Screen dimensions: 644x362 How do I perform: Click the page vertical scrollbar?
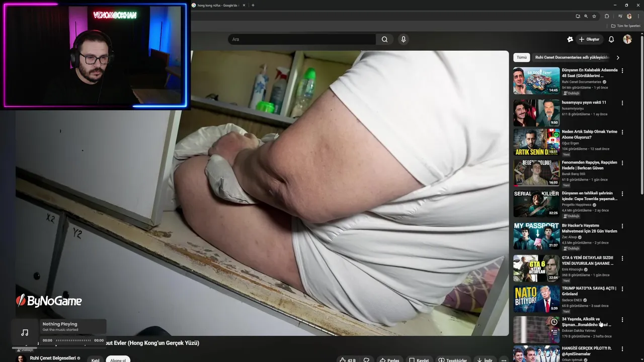(x=641, y=115)
